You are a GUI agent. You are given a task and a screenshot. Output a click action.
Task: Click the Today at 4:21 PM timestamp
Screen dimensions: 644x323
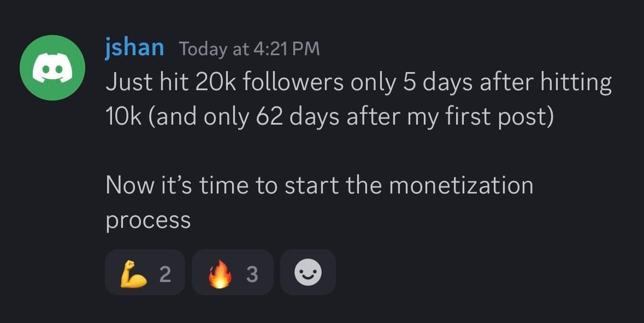[249, 49]
